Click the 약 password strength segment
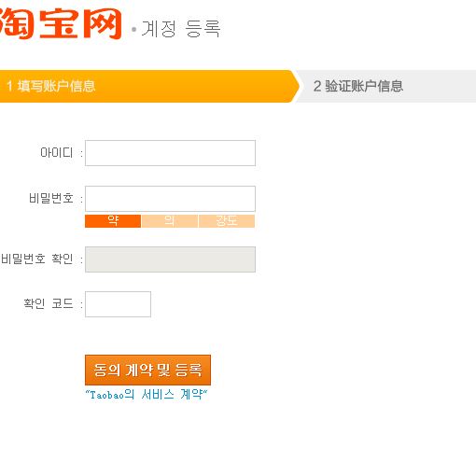This screenshot has height=462, width=476. [x=113, y=221]
